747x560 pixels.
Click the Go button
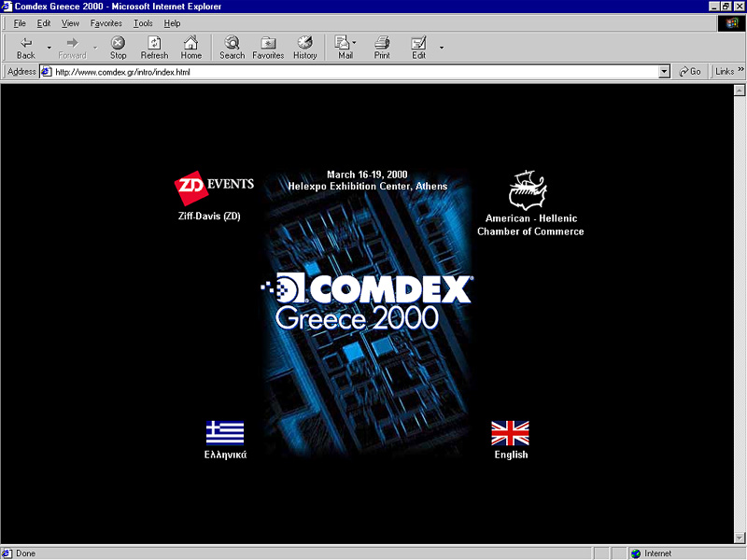(689, 72)
